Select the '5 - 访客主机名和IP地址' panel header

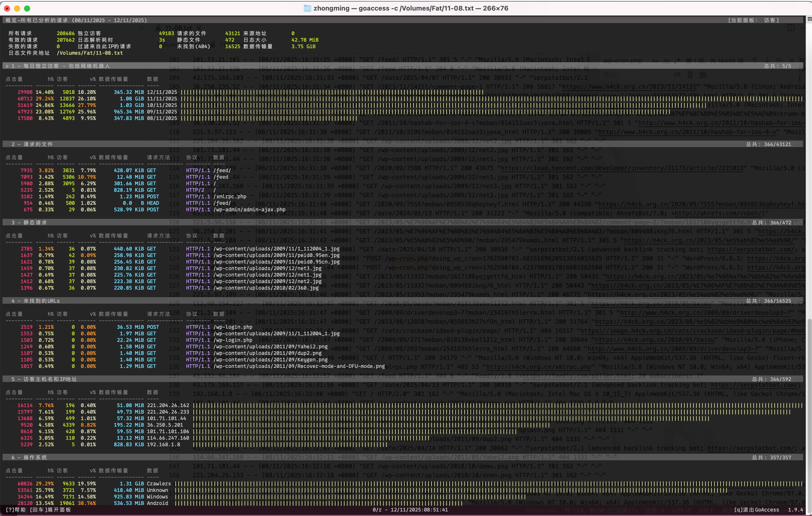coord(44,379)
